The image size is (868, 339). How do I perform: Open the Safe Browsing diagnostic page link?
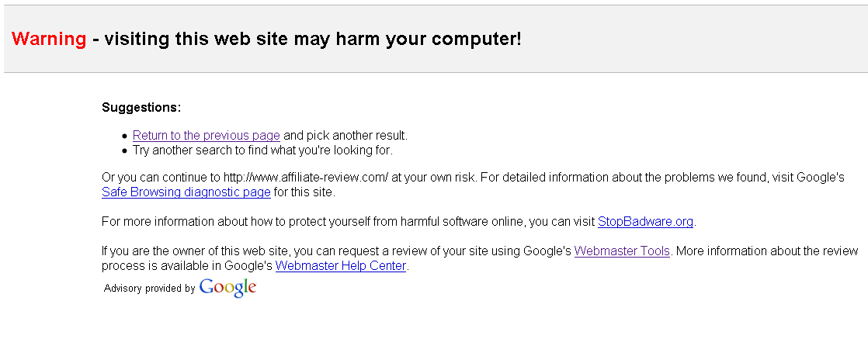click(x=186, y=192)
